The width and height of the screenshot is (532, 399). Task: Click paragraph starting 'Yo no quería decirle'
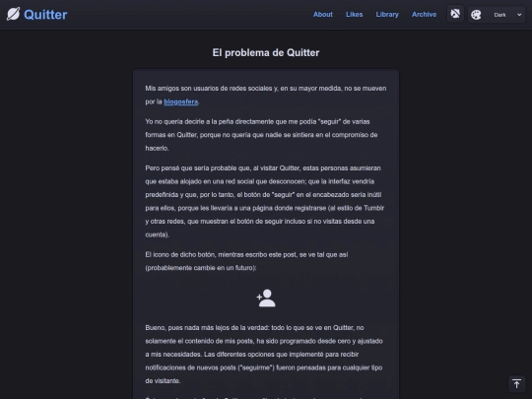[266, 135]
